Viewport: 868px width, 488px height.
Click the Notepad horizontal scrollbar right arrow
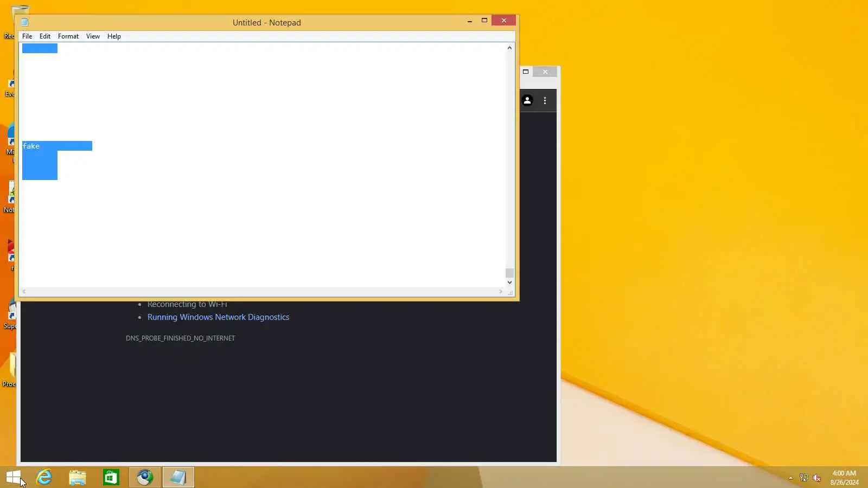(501, 292)
